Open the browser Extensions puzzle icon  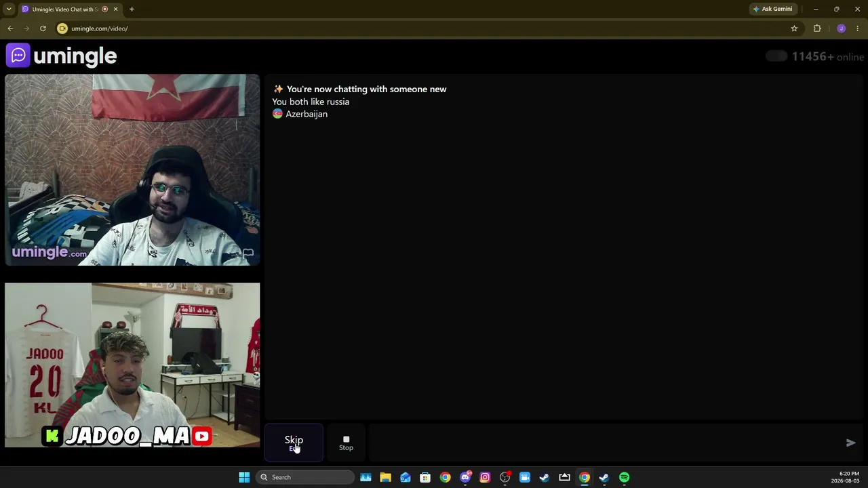tap(817, 28)
